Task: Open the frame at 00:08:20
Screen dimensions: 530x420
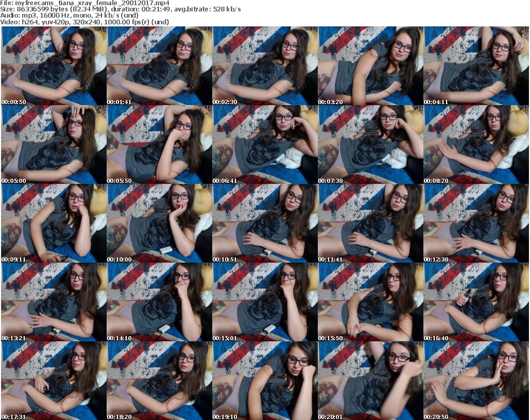Action: tap(476, 144)
